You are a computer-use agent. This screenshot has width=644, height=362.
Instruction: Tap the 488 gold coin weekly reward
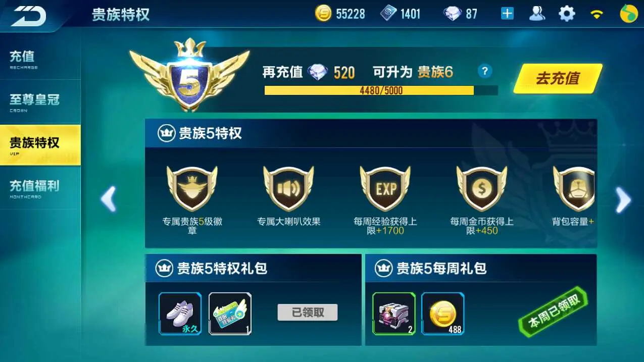443,314
